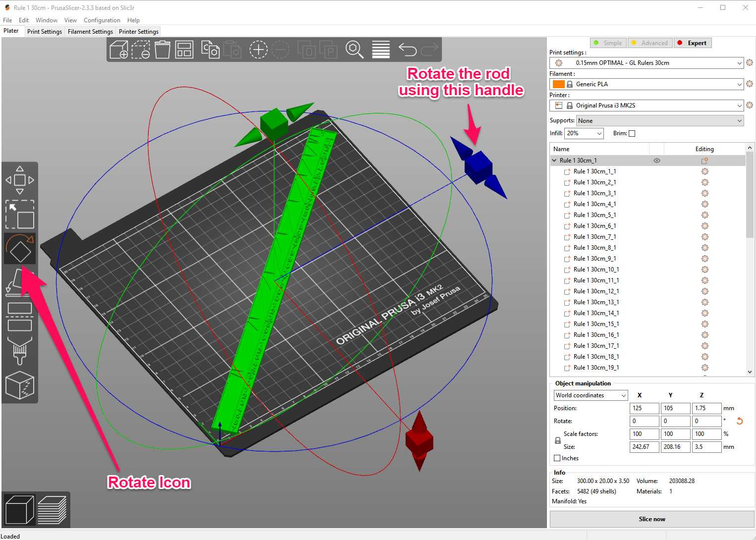Switch to Expert mode
This screenshot has width=756, height=540.
693,43
